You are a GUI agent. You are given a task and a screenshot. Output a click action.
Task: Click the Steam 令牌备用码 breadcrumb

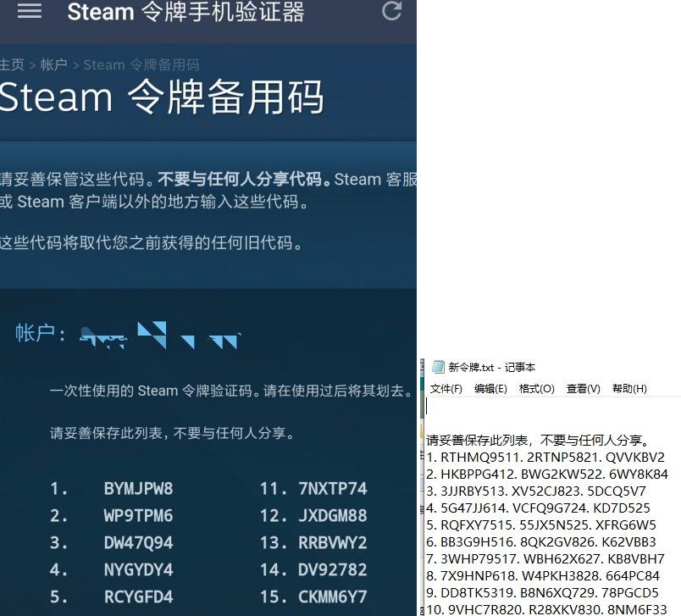point(141,64)
